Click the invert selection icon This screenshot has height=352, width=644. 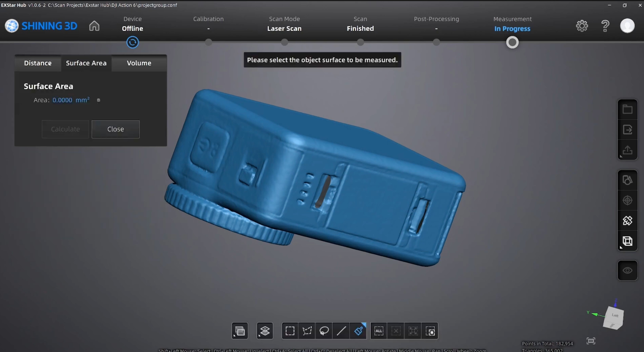430,331
